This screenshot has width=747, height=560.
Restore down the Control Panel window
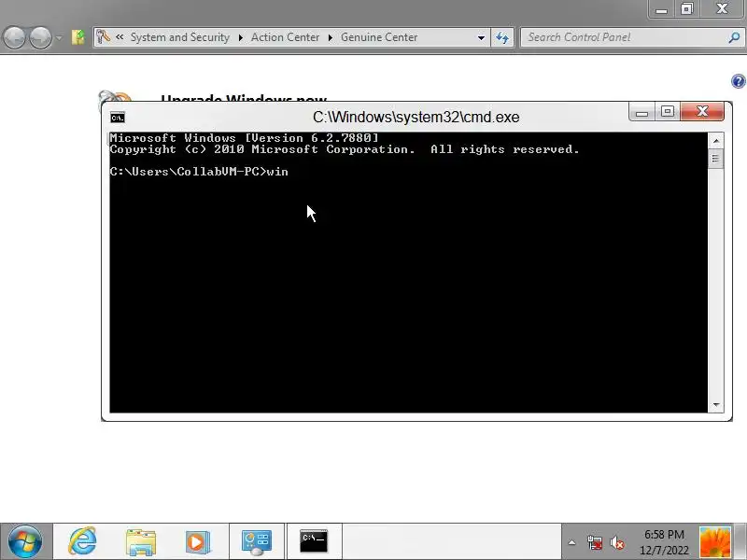pyautogui.click(x=686, y=9)
